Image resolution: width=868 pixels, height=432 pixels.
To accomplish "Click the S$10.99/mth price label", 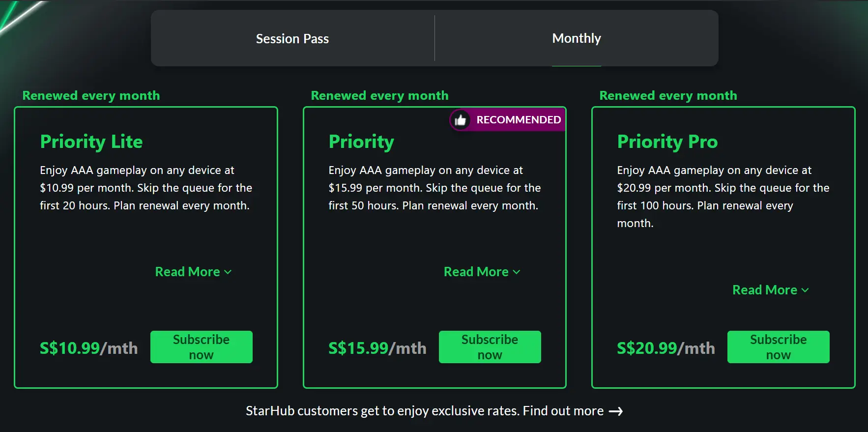I will point(88,348).
